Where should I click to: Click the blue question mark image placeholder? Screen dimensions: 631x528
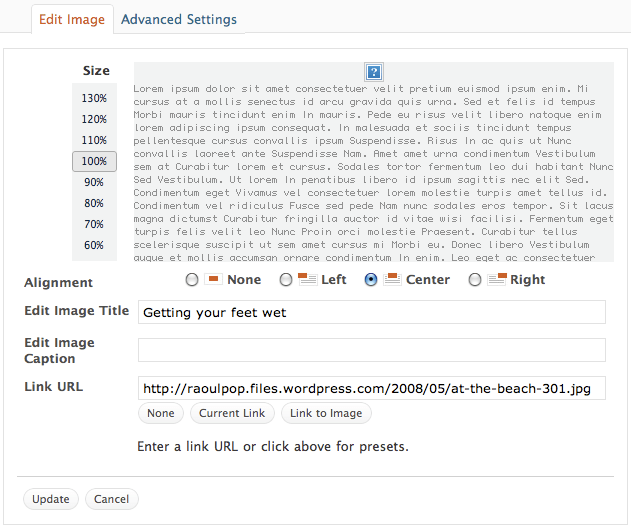(374, 72)
